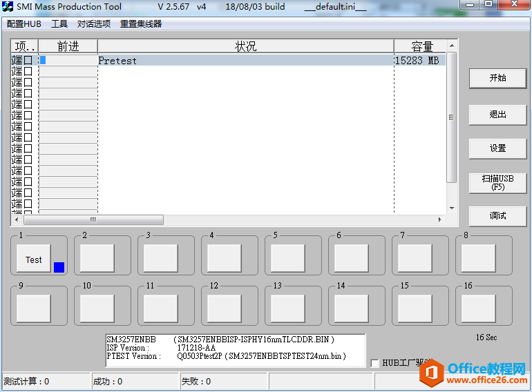Image resolution: width=532 pixels, height=392 pixels.
Task: Click the 前进 column header
Action: click(68, 46)
